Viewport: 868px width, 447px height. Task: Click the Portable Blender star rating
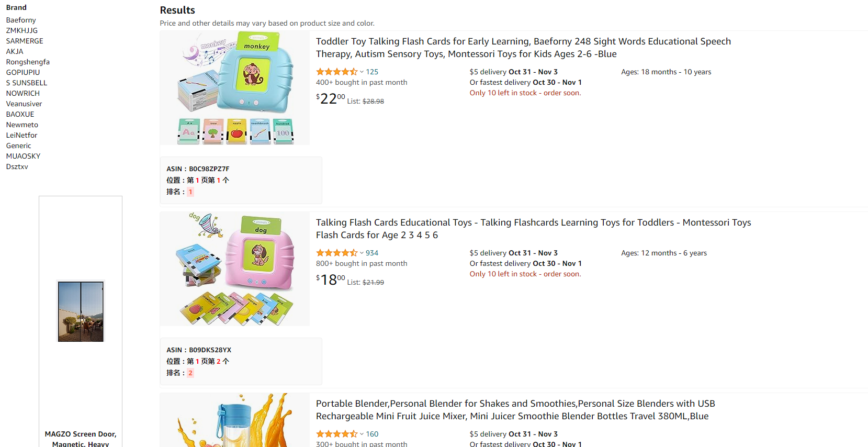pyautogui.click(x=336, y=434)
